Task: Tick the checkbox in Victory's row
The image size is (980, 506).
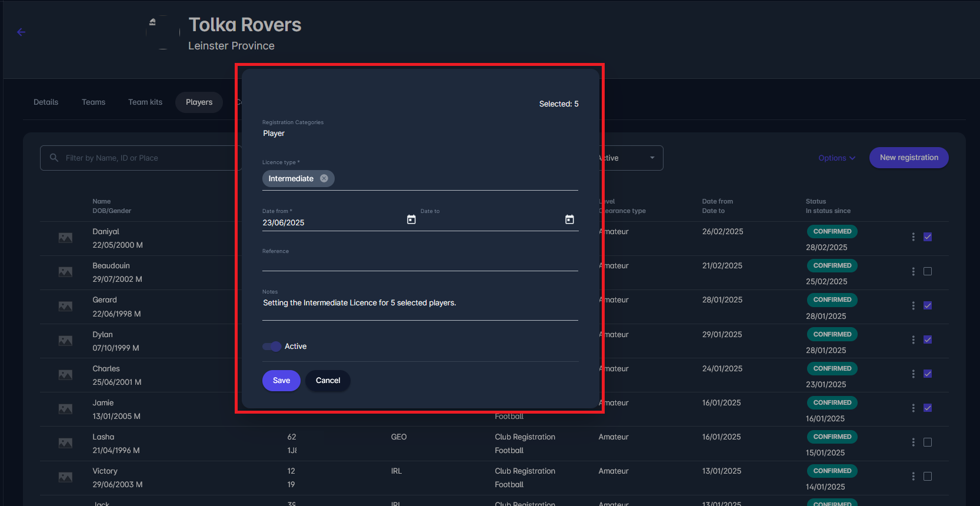Action: click(928, 476)
